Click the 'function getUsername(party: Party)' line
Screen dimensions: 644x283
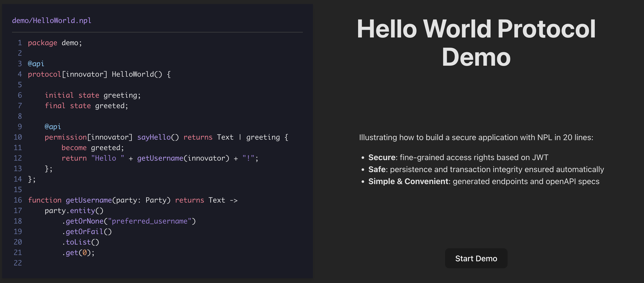click(x=133, y=200)
